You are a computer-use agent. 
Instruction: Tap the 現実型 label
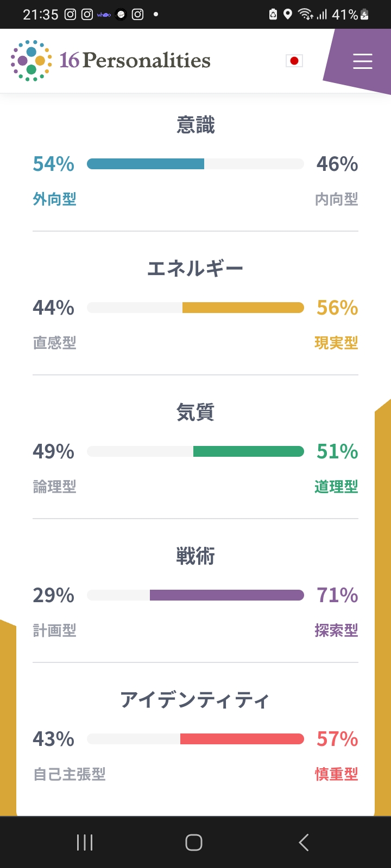click(336, 343)
